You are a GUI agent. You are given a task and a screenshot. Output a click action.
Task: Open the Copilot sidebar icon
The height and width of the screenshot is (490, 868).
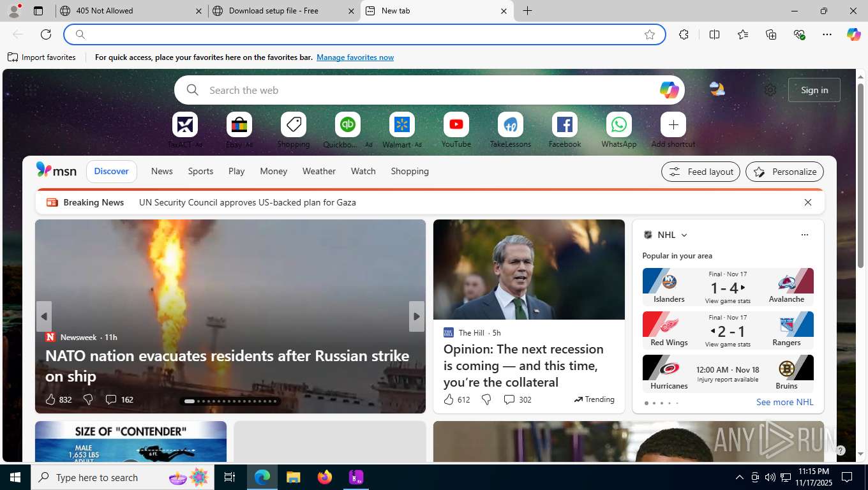853,34
